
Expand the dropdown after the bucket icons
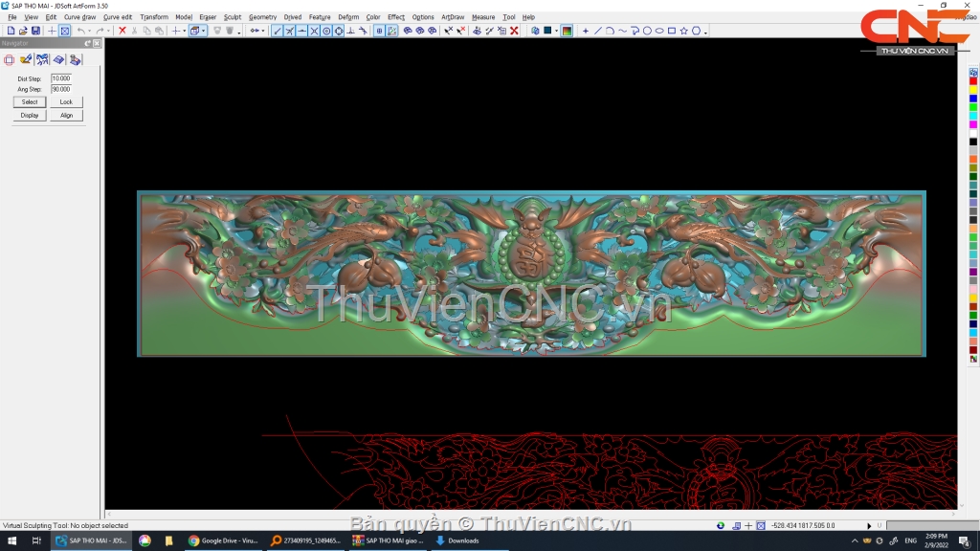coord(238,32)
